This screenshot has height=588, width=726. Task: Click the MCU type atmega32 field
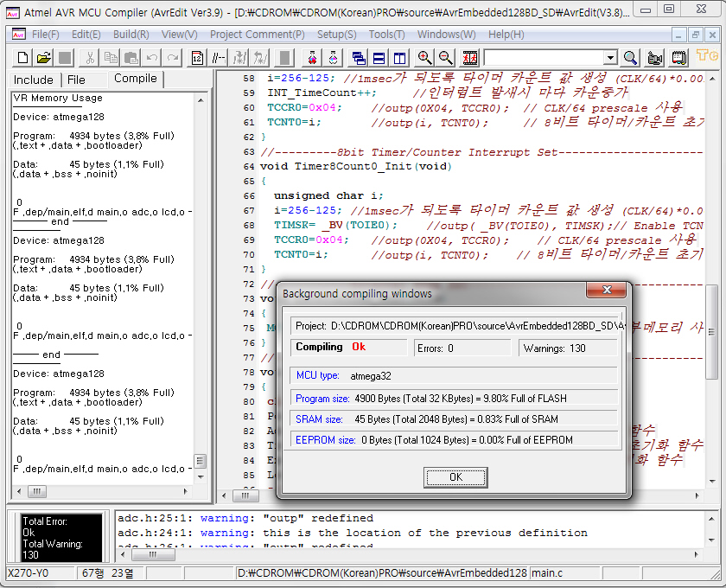point(455,376)
